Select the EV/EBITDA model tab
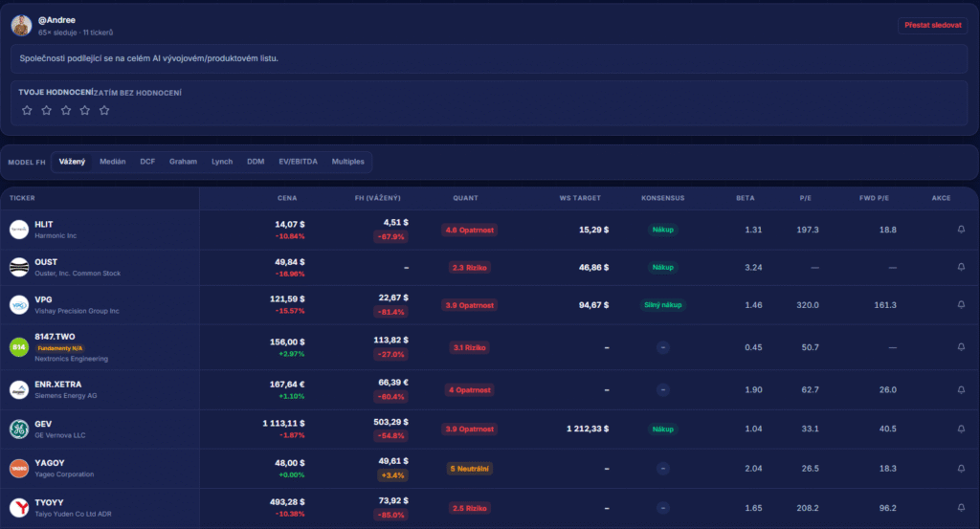The width and height of the screenshot is (980, 529). point(299,162)
